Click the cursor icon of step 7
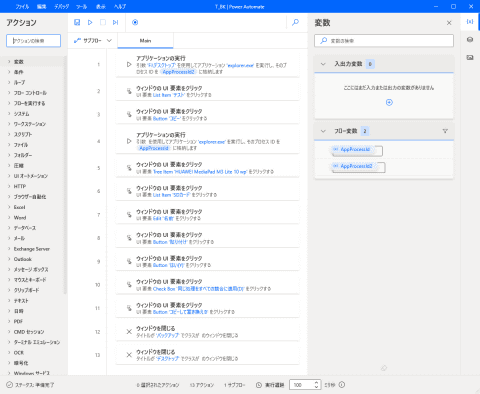The image size is (480, 394). pyautogui.click(x=129, y=215)
